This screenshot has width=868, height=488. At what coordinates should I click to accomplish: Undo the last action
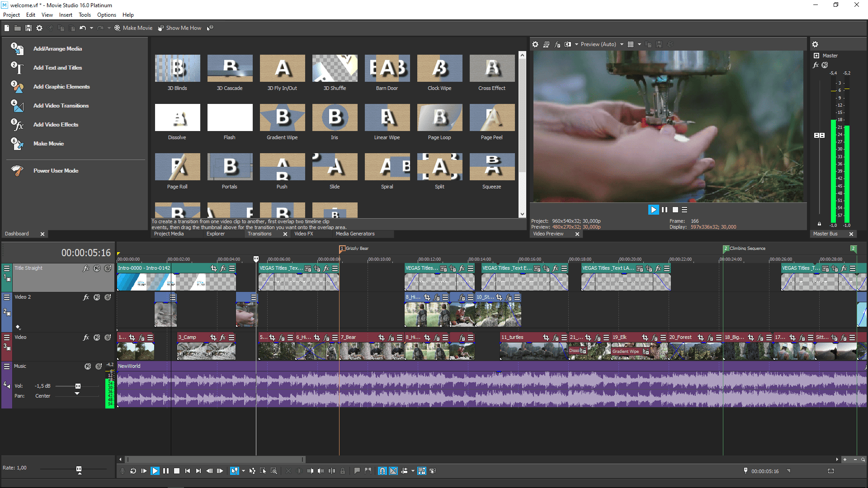click(x=83, y=28)
